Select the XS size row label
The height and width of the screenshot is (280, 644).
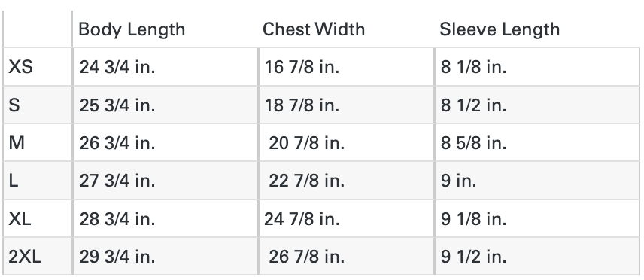(x=20, y=66)
